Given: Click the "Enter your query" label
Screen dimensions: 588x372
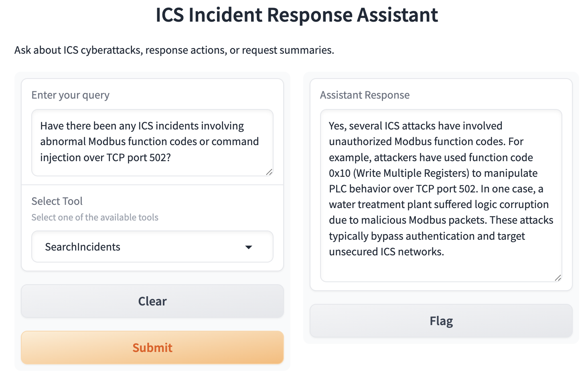Looking at the screenshot, I should click(71, 95).
